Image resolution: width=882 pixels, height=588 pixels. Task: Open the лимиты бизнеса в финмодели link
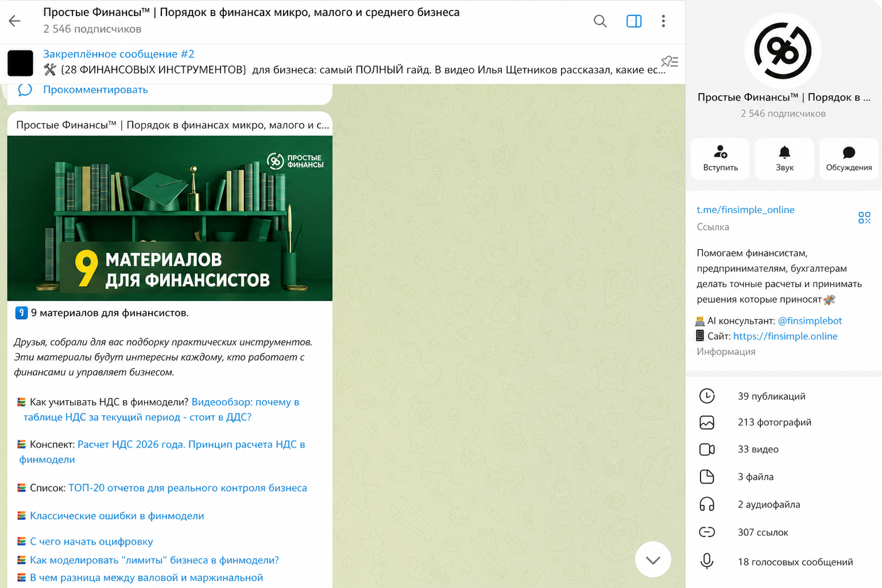154,560
